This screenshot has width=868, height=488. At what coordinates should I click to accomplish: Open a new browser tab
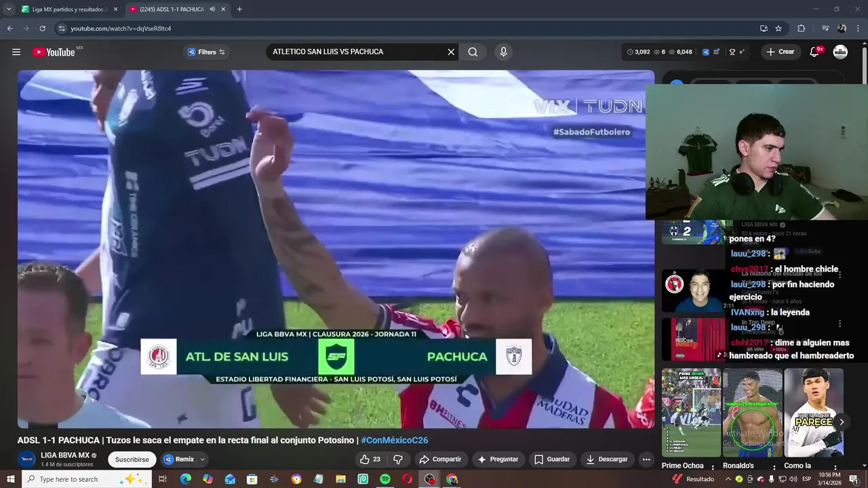click(x=239, y=9)
